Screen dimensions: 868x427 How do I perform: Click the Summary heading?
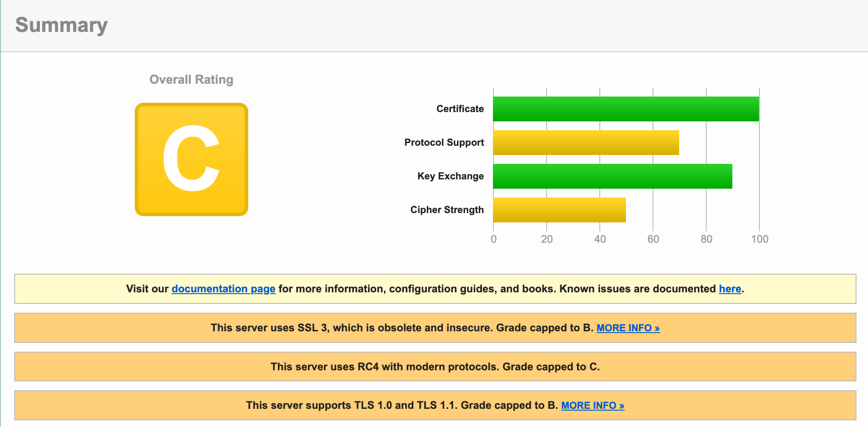pos(62,25)
